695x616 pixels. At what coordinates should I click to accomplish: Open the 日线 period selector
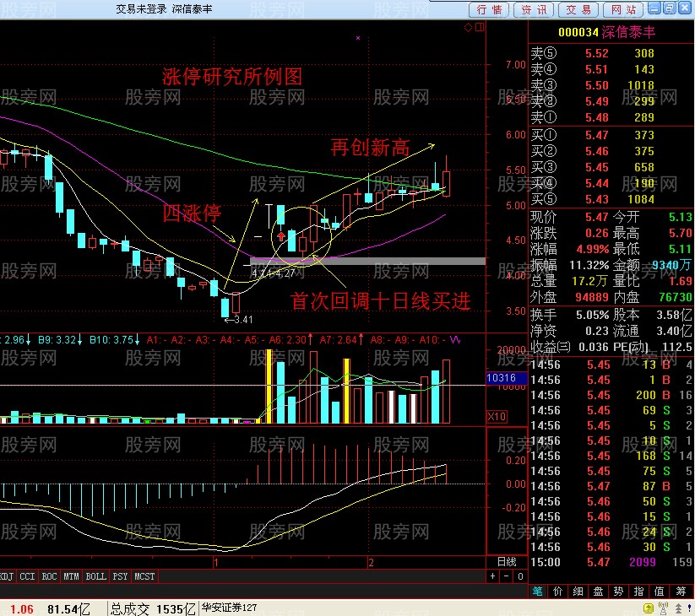tap(507, 561)
